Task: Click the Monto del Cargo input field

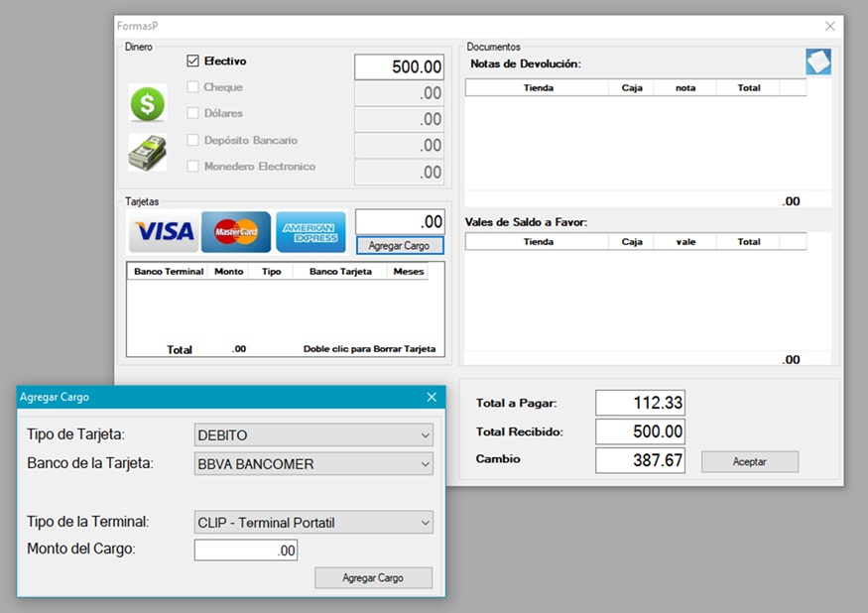Action: 246,551
